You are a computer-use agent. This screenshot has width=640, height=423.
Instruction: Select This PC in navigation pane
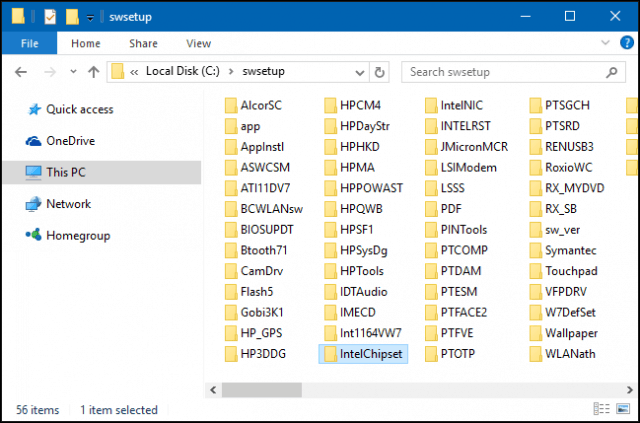(x=102, y=172)
